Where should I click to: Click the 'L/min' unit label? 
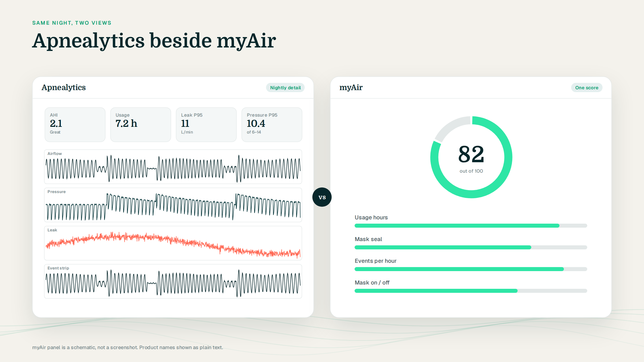click(187, 132)
